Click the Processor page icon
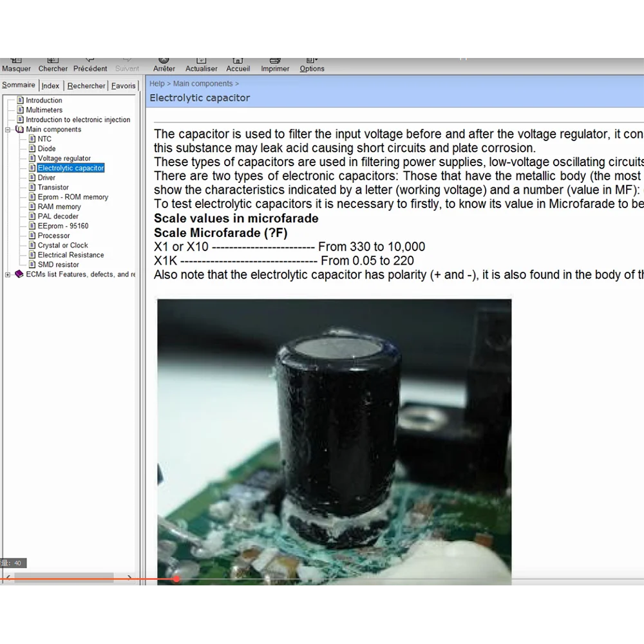Image resolution: width=644 pixels, height=644 pixels. tap(32, 235)
